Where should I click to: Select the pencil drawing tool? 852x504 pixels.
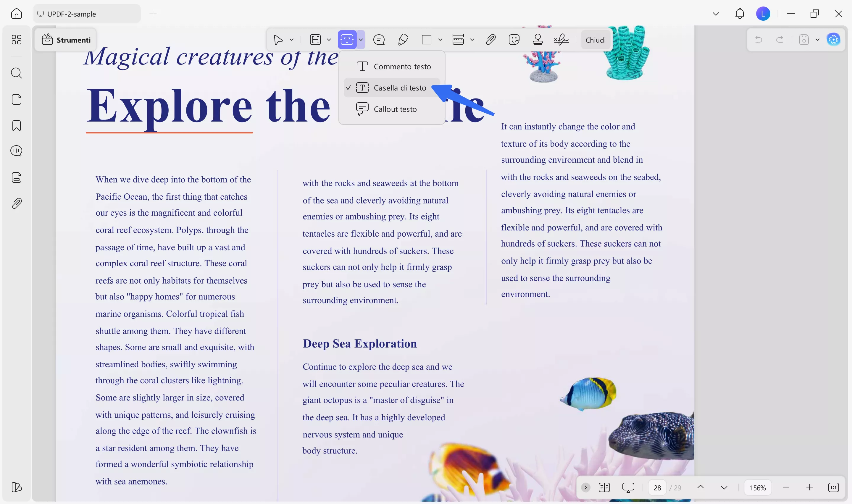point(403,40)
